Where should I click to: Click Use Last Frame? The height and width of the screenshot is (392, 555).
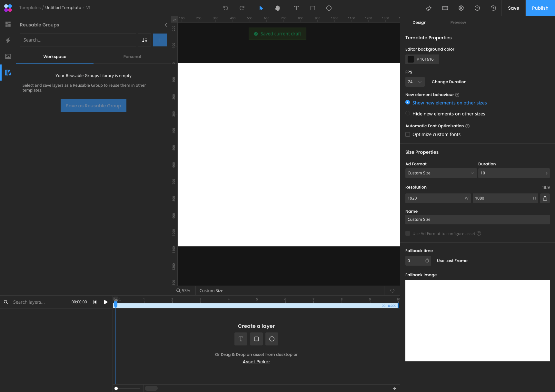pos(452,261)
